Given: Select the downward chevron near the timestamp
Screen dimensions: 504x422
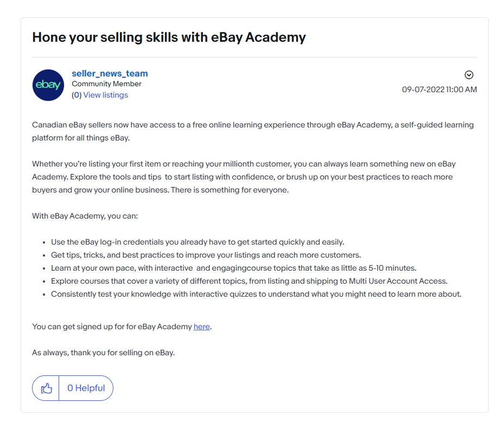Looking at the screenshot, I should (469, 75).
